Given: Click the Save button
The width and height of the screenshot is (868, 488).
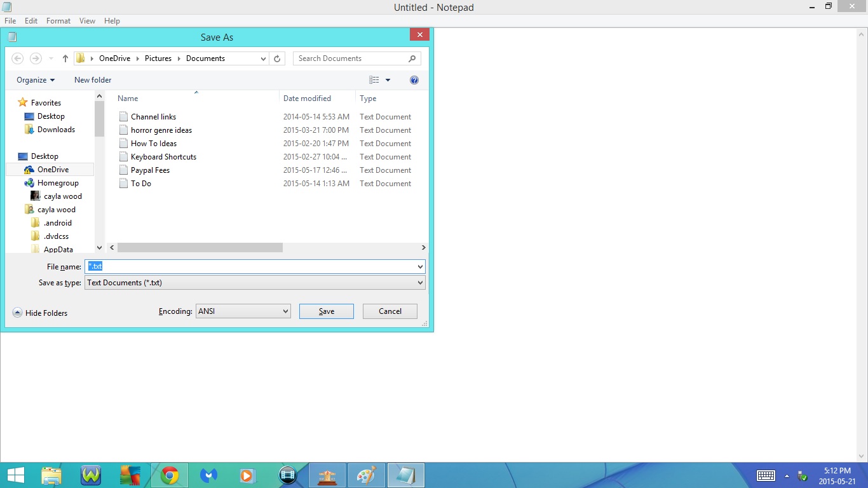Looking at the screenshot, I should click(326, 311).
